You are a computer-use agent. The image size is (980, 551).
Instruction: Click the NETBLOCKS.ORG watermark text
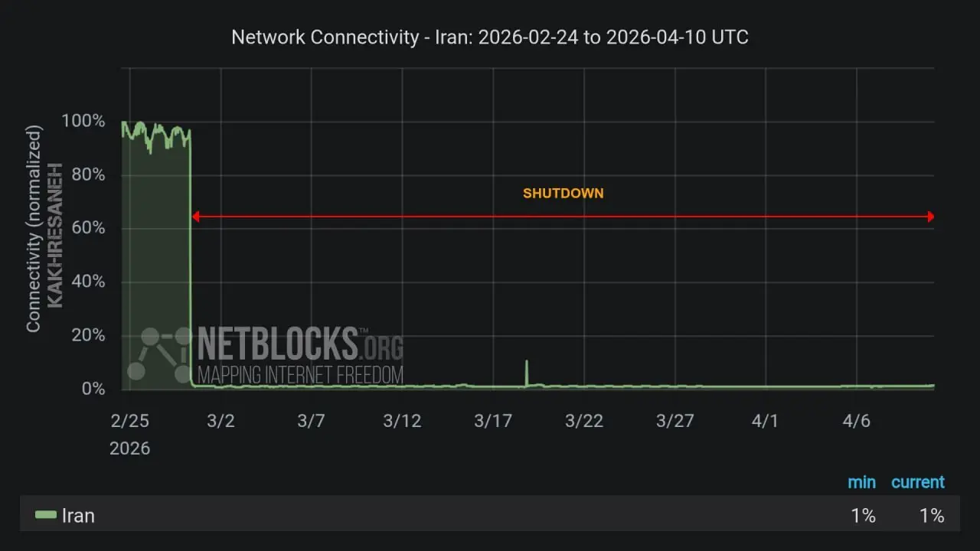pos(300,344)
